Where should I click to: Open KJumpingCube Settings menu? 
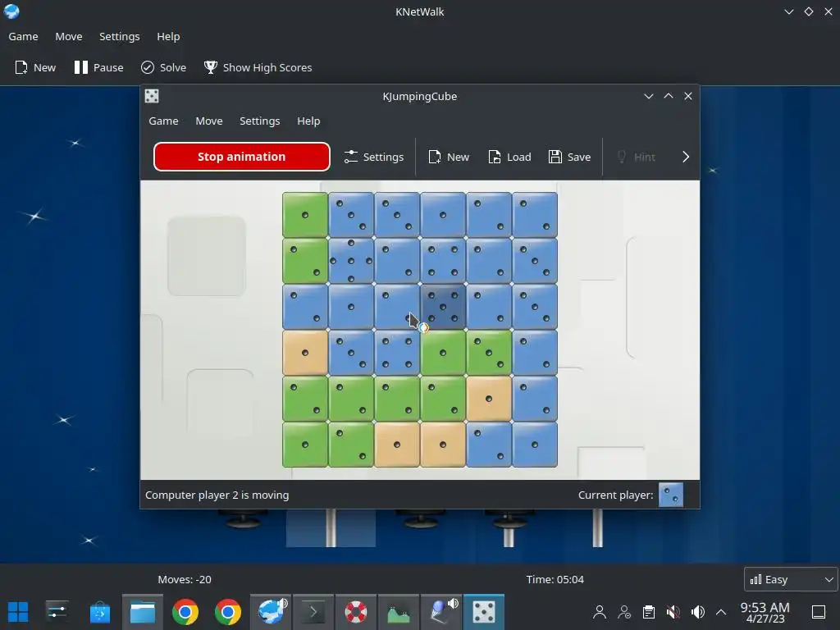tap(260, 121)
